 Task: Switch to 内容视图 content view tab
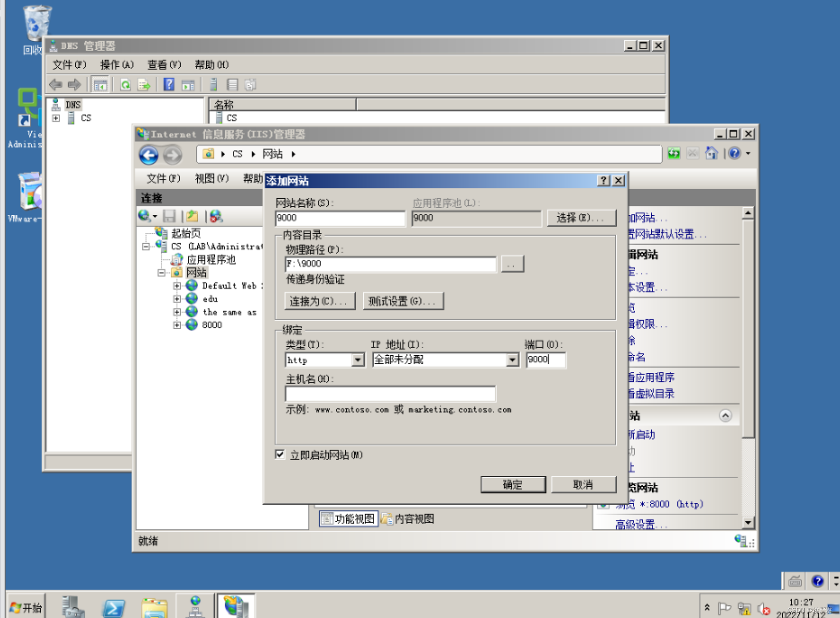tap(408, 519)
